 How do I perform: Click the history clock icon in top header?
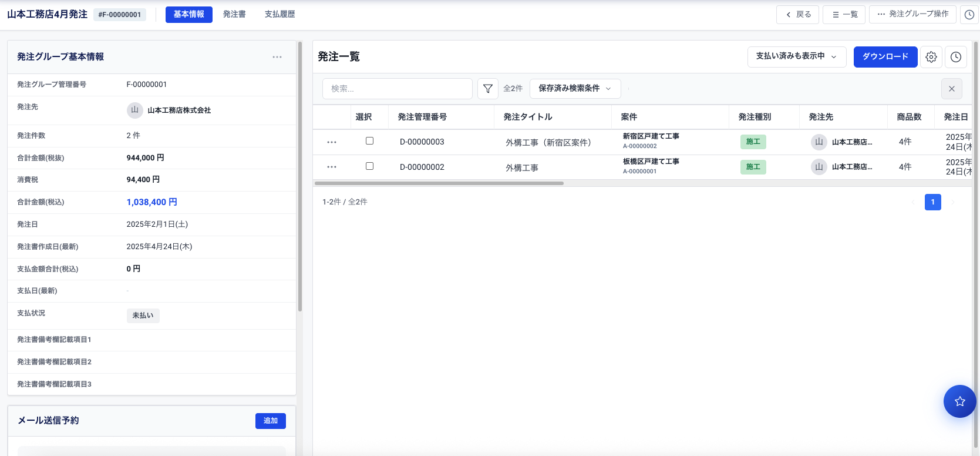(x=969, y=15)
